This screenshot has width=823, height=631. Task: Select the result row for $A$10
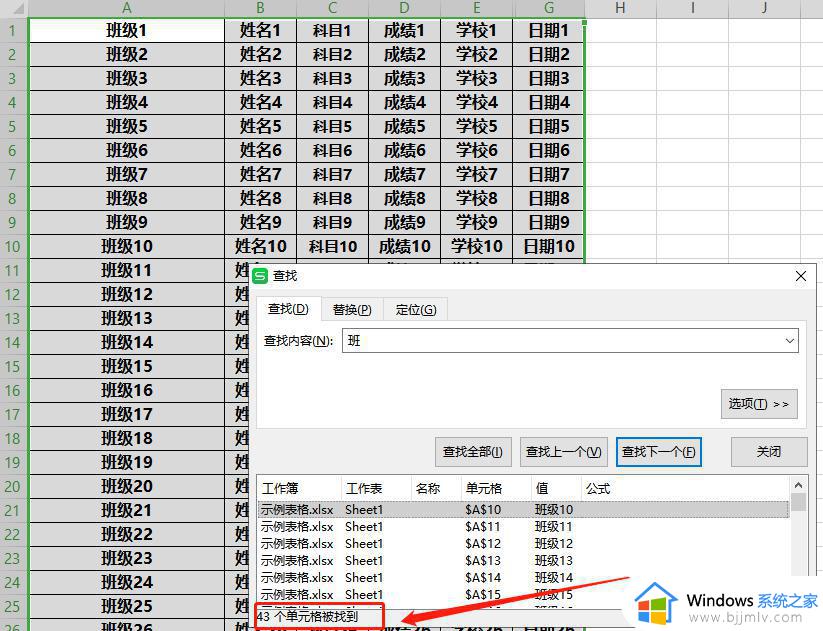[523, 509]
